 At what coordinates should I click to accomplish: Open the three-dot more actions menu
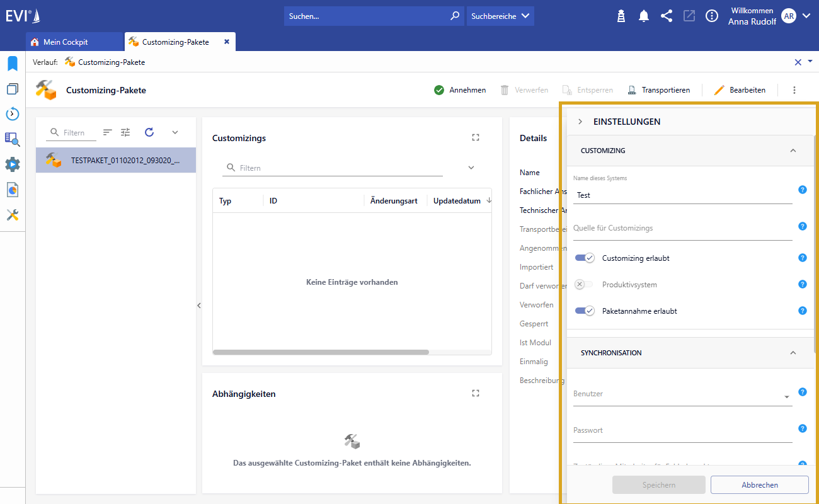(794, 90)
